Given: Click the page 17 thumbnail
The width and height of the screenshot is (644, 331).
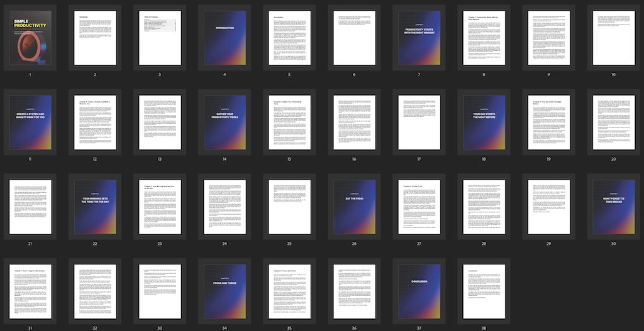Looking at the screenshot, I should pos(419,122).
